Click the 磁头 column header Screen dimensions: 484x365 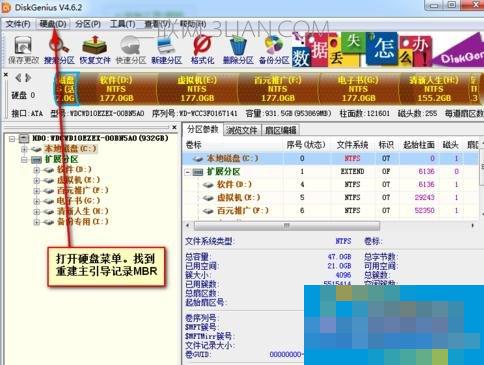click(x=451, y=145)
